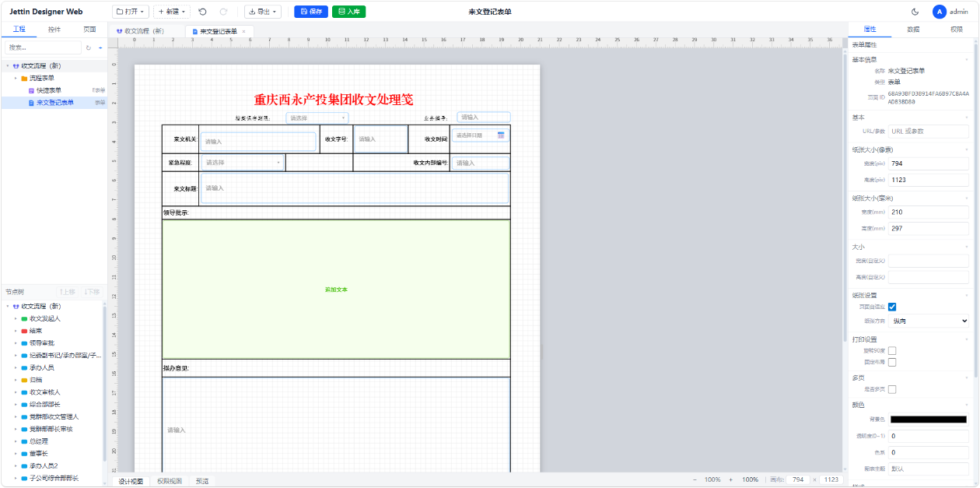
Task: Open the 打开 dropdown button
Action: [131, 12]
